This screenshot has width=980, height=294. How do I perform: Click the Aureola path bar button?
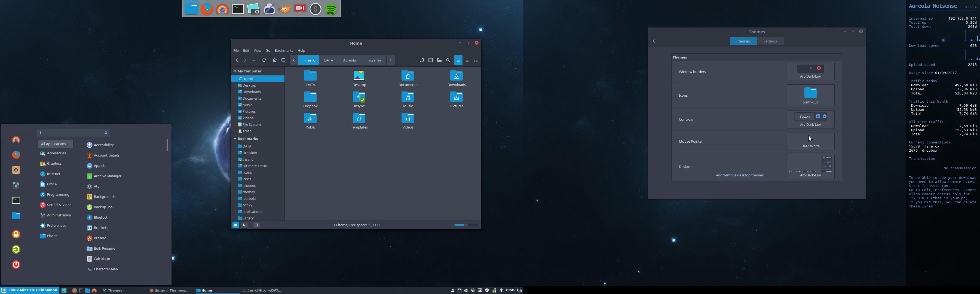[x=349, y=60]
